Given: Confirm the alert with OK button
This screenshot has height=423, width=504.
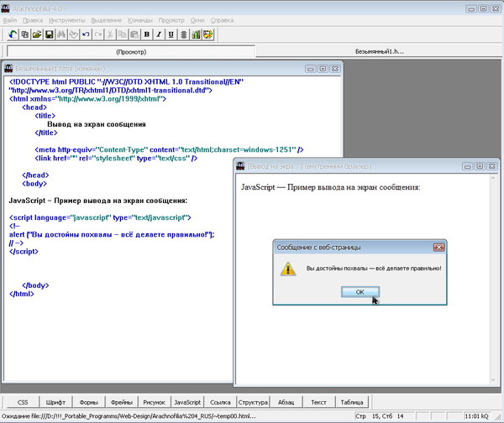Looking at the screenshot, I should [x=360, y=292].
